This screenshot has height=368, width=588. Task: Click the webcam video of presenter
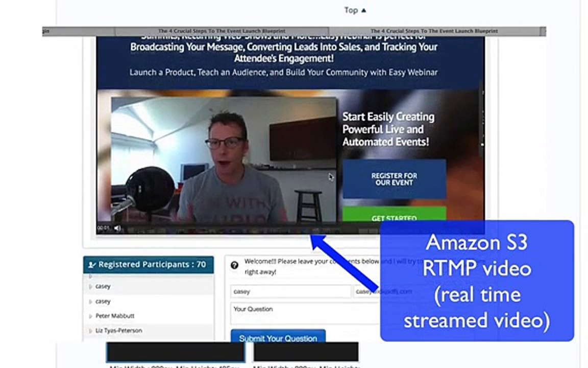(224, 159)
